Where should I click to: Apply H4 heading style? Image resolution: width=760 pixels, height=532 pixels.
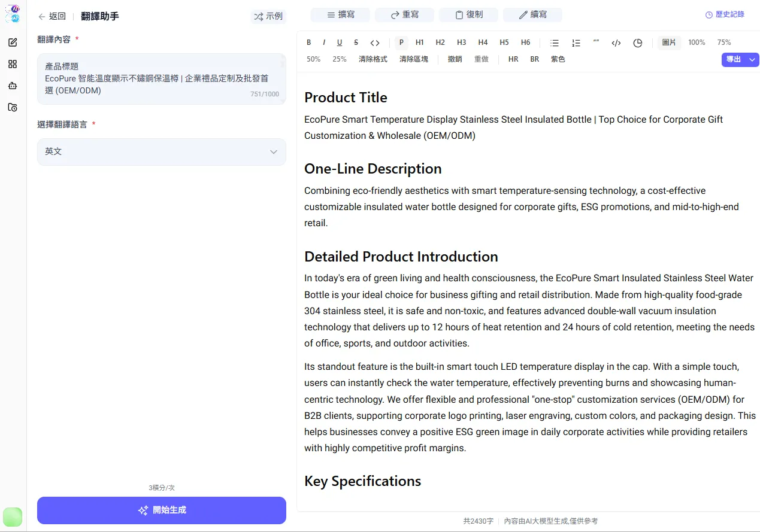pyautogui.click(x=483, y=42)
